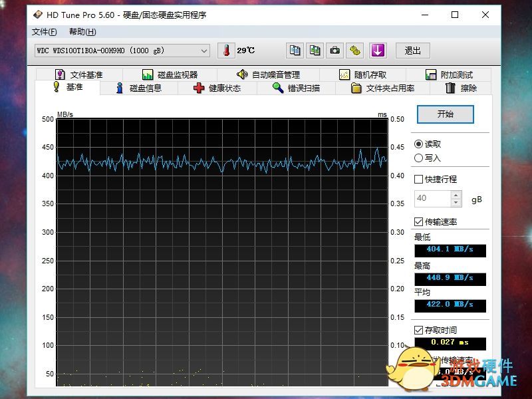Enable the 快捷行程 checkbox
532x399 pixels.
418,180
